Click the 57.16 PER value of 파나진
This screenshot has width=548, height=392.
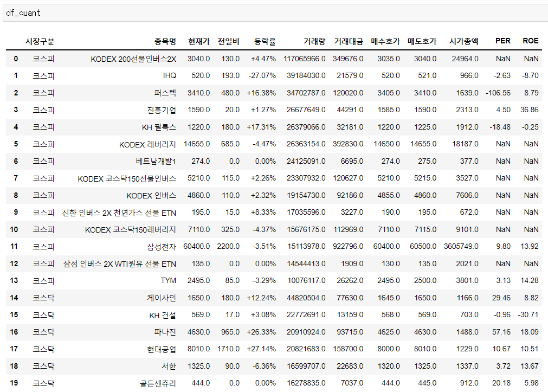(501, 331)
